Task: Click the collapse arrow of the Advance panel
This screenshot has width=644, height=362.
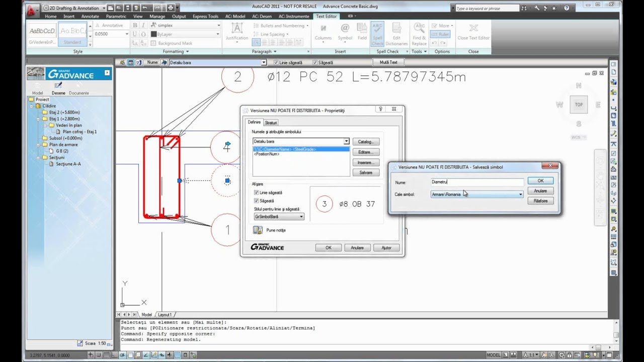Action: (x=107, y=73)
